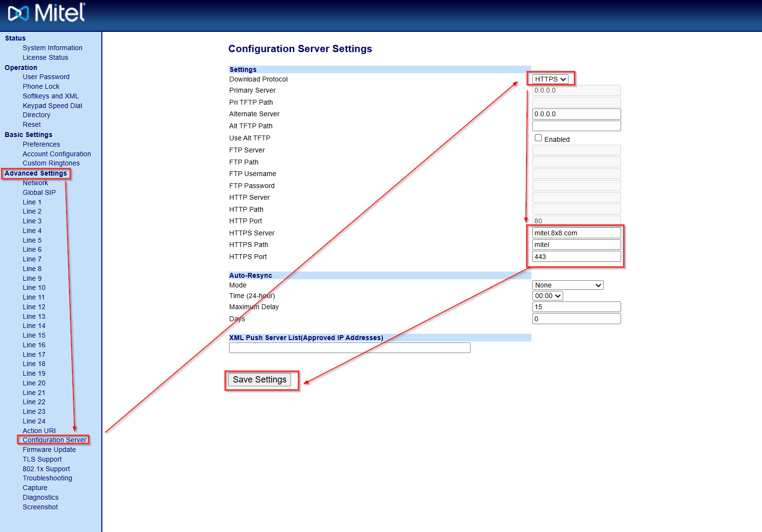Expand the Auto-Resync Mode dropdown
Image resolution: width=762 pixels, height=532 pixels.
pos(568,286)
